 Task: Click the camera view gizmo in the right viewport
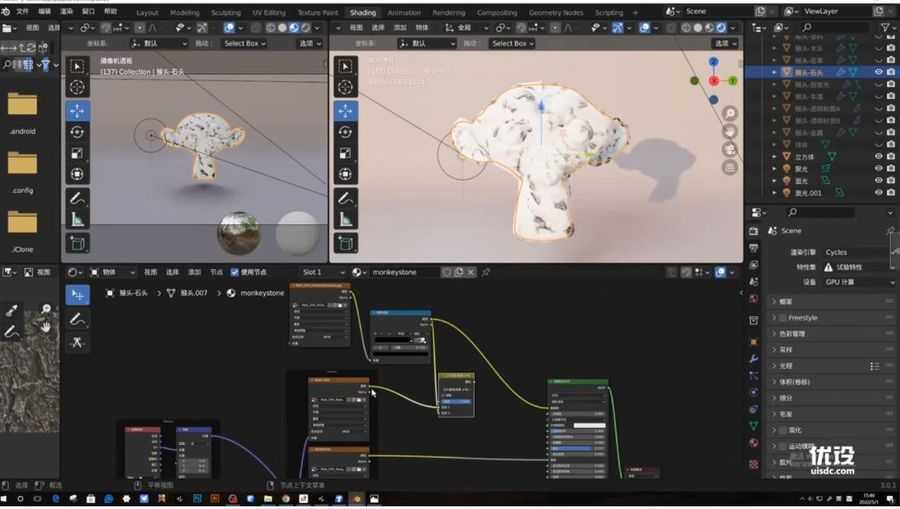(730, 149)
